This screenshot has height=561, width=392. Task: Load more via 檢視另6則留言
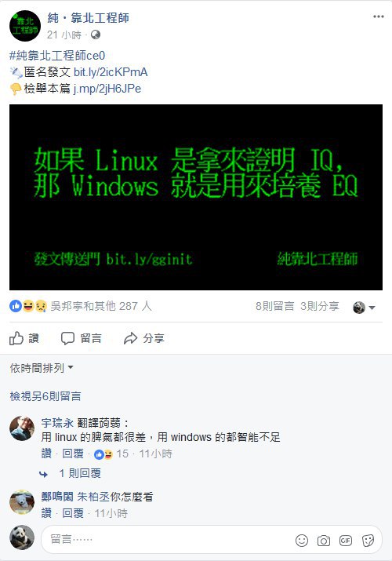(45, 396)
